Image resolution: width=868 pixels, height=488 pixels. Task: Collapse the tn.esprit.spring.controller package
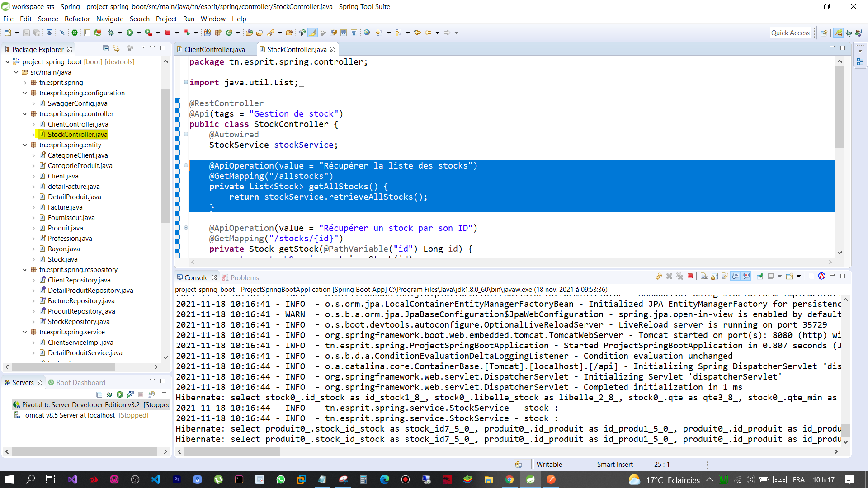pos(25,114)
